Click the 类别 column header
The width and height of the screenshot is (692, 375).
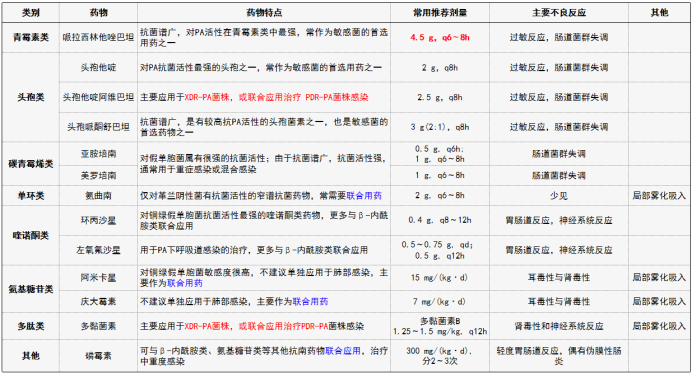click(31, 13)
